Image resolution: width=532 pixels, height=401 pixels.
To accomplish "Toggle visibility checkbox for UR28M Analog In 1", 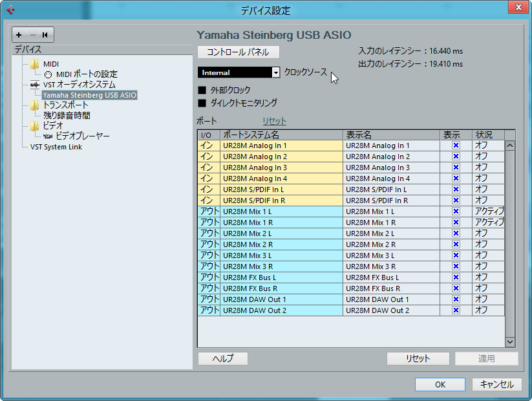I will [x=456, y=146].
